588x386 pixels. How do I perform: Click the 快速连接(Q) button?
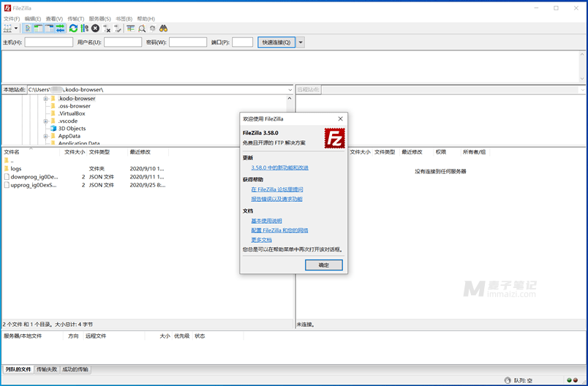pyautogui.click(x=276, y=42)
